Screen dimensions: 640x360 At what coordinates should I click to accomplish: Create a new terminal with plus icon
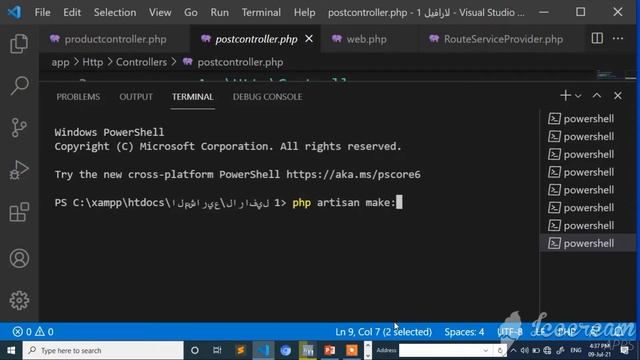coord(565,96)
